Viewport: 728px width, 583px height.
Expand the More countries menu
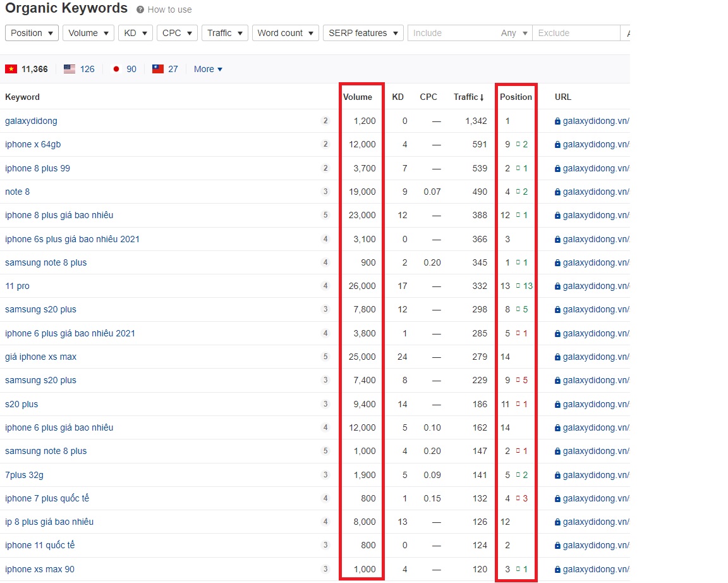pyautogui.click(x=208, y=69)
